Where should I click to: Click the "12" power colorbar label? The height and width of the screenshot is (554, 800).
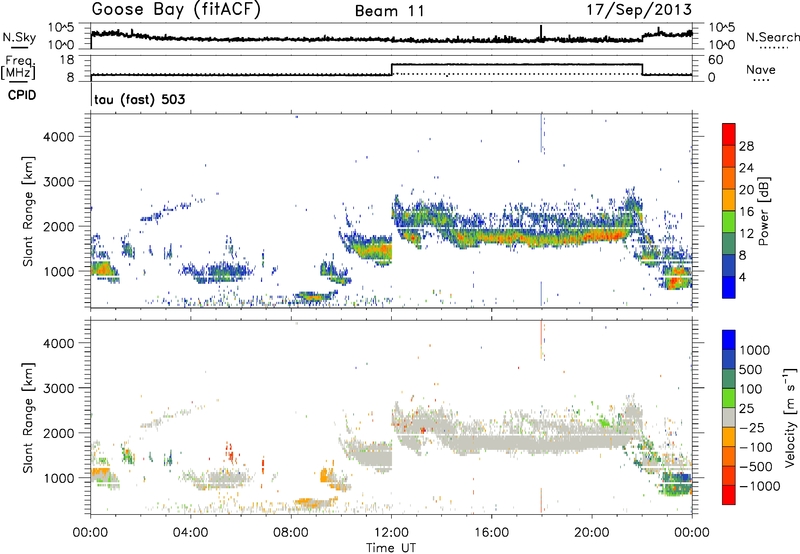tap(746, 234)
